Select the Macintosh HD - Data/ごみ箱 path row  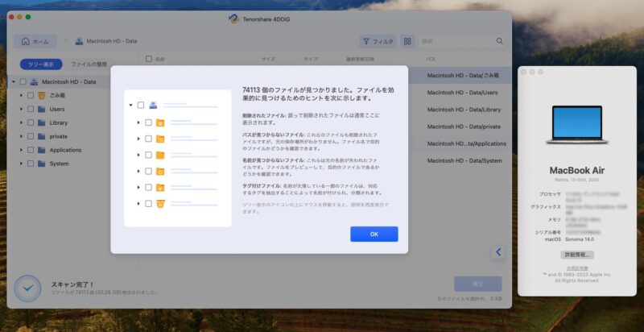click(462, 76)
